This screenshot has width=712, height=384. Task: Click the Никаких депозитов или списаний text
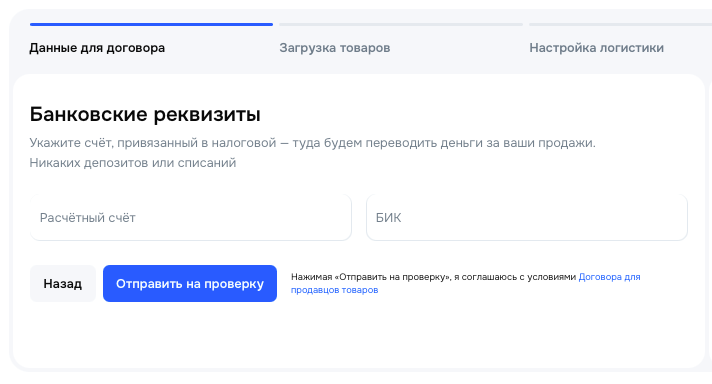click(x=133, y=163)
